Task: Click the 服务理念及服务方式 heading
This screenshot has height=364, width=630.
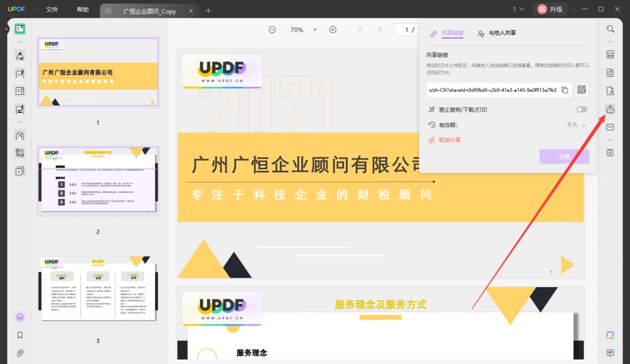Action: pos(380,304)
